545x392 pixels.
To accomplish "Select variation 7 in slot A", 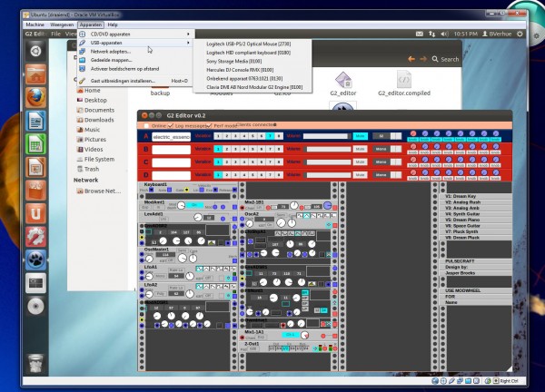I will click(270, 136).
